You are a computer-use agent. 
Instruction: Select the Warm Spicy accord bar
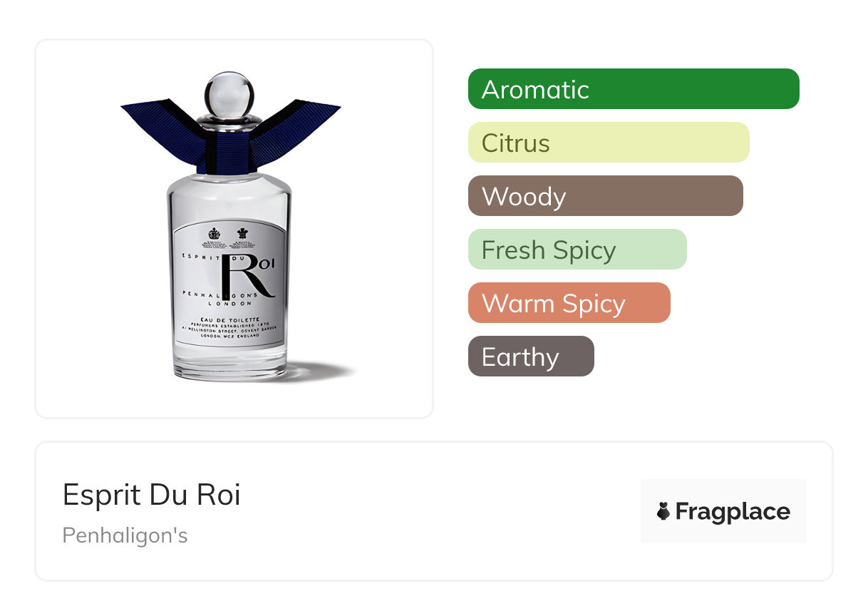(x=569, y=303)
